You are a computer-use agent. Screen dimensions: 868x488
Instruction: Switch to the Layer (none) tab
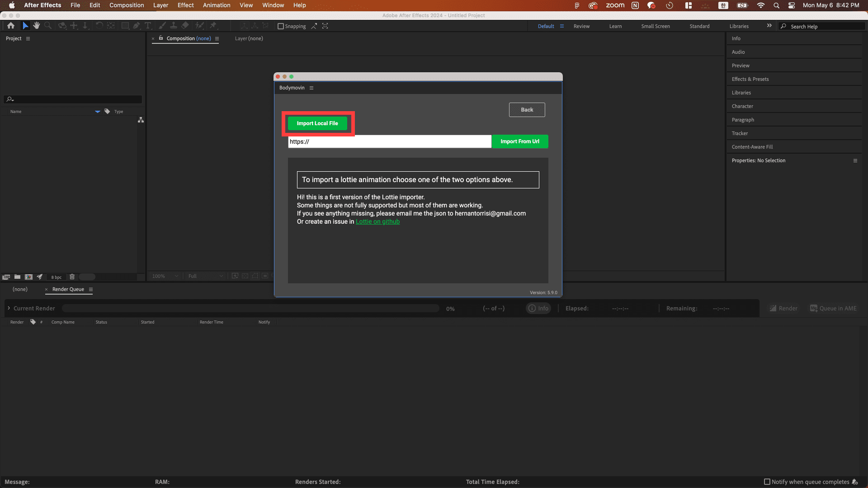click(x=249, y=38)
